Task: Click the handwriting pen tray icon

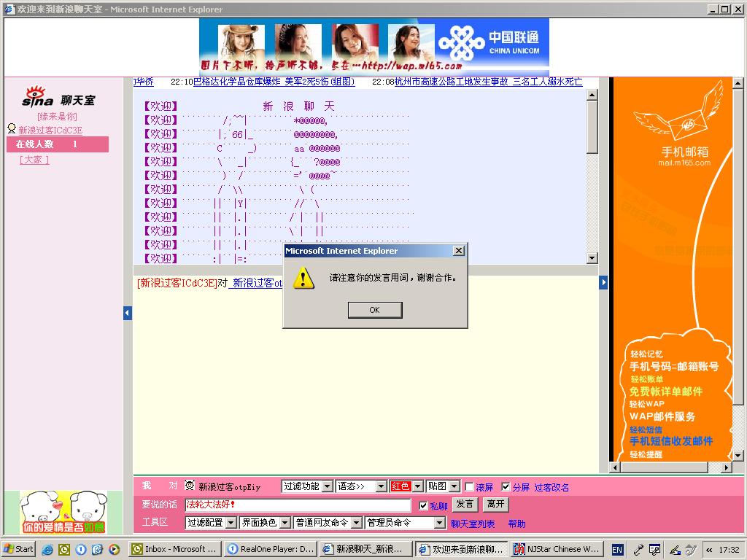Action: 675,550
